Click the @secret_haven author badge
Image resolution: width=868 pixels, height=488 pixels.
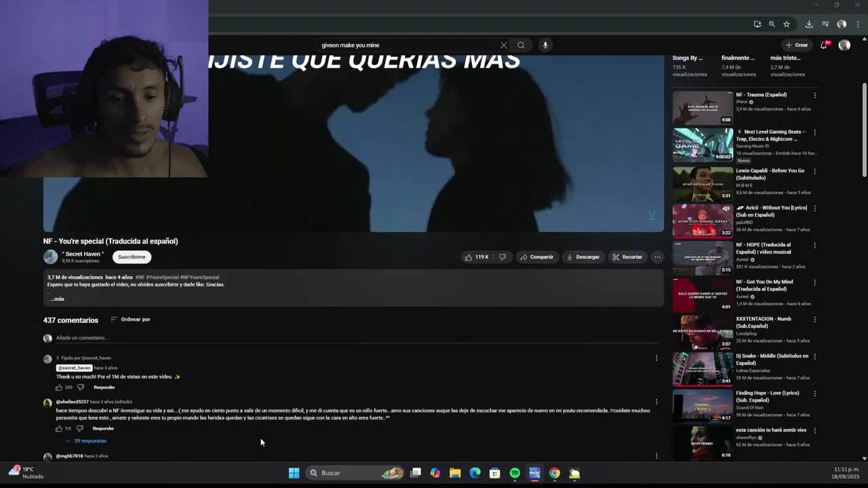[74, 367]
